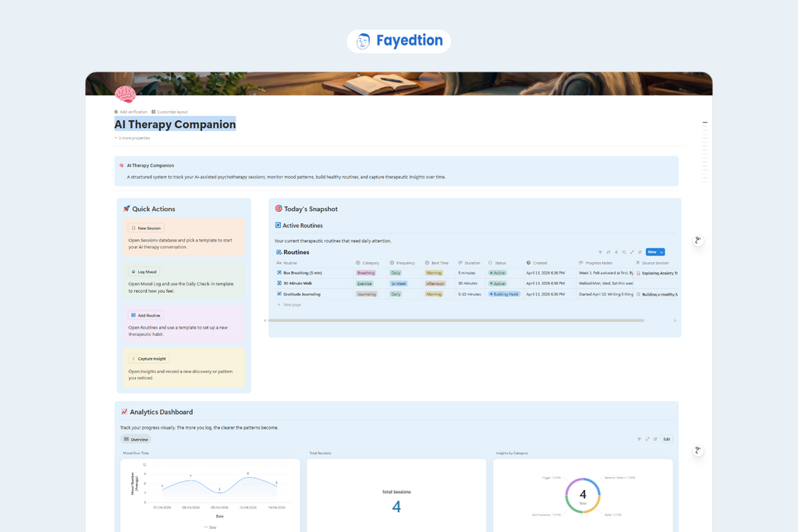Viewport: 798px width, 532px height.
Task: Click floating button beside Analytics Dashboard
Action: pos(698,450)
